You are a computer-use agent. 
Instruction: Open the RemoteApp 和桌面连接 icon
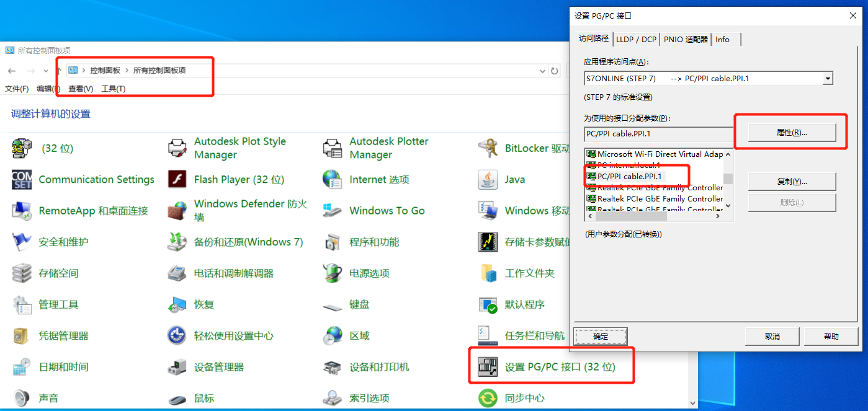pos(22,211)
